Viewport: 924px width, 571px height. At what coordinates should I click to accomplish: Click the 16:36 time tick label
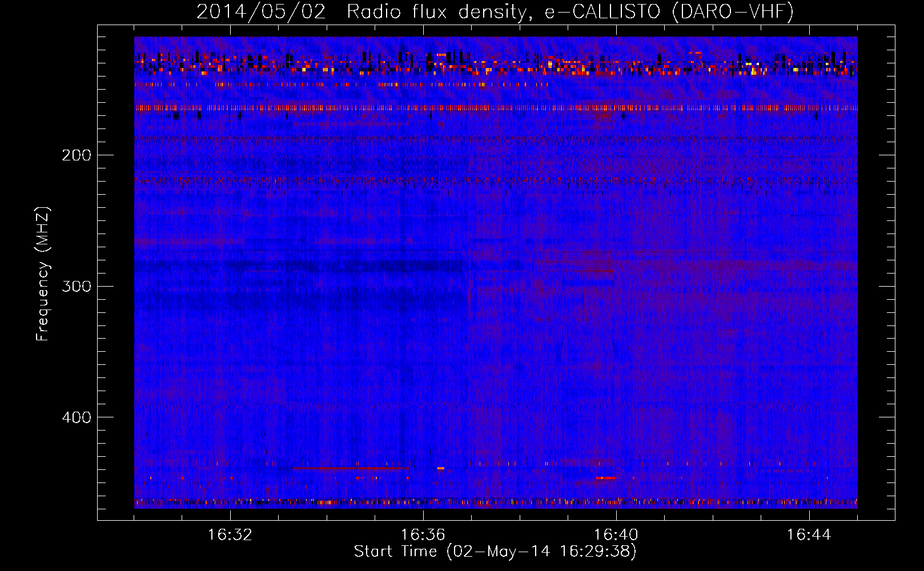423,535
